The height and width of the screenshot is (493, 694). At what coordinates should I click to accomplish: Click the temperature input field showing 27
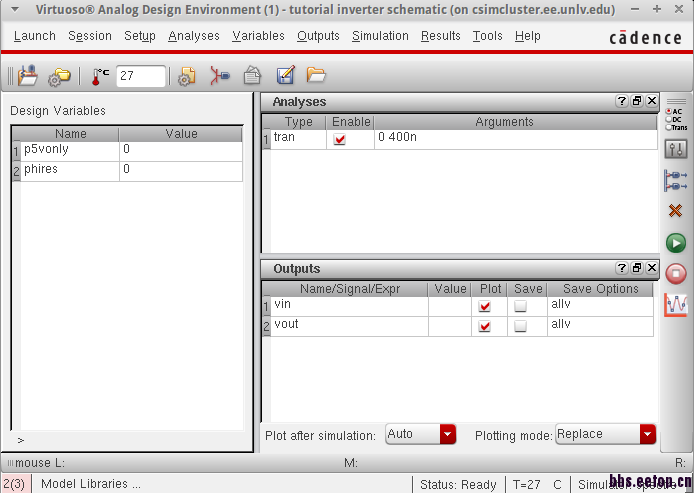click(x=141, y=76)
